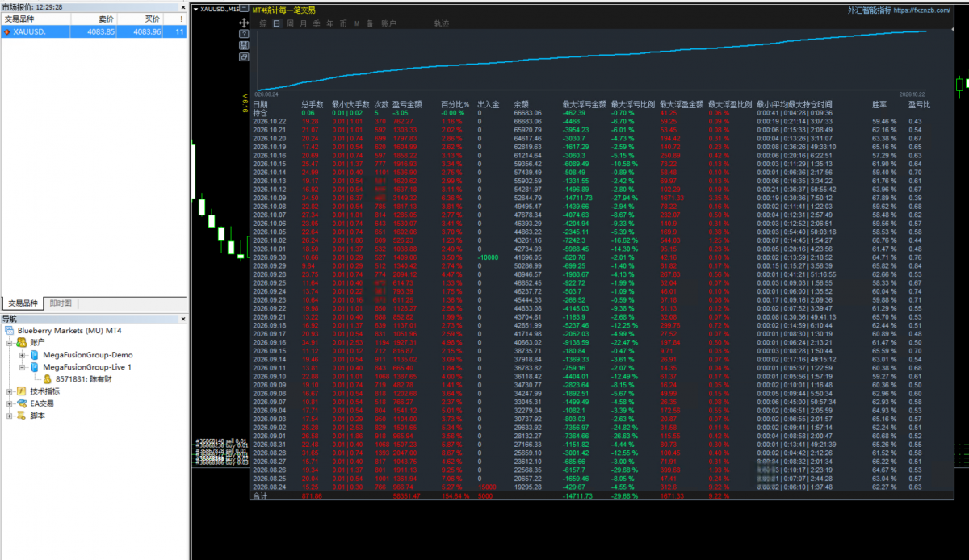Image resolution: width=969 pixels, height=560 pixels.
Task: Expand the EA交易 tree node
Action: point(10,403)
